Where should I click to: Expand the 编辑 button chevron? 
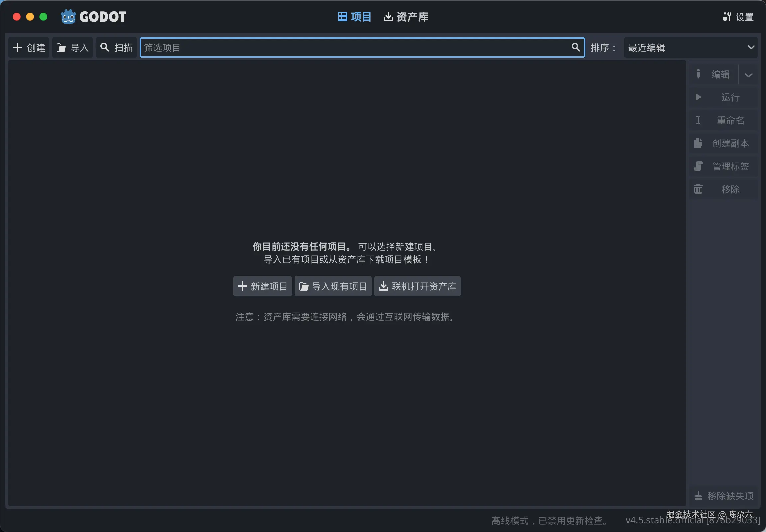pos(748,75)
